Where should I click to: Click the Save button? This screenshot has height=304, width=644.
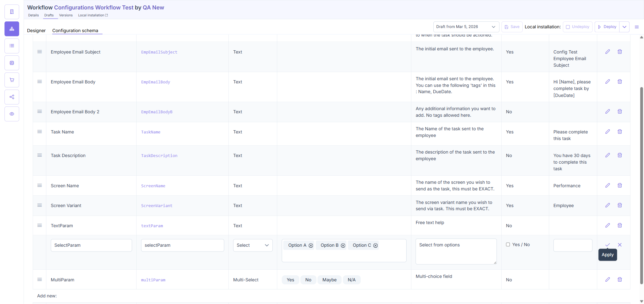coord(512,27)
